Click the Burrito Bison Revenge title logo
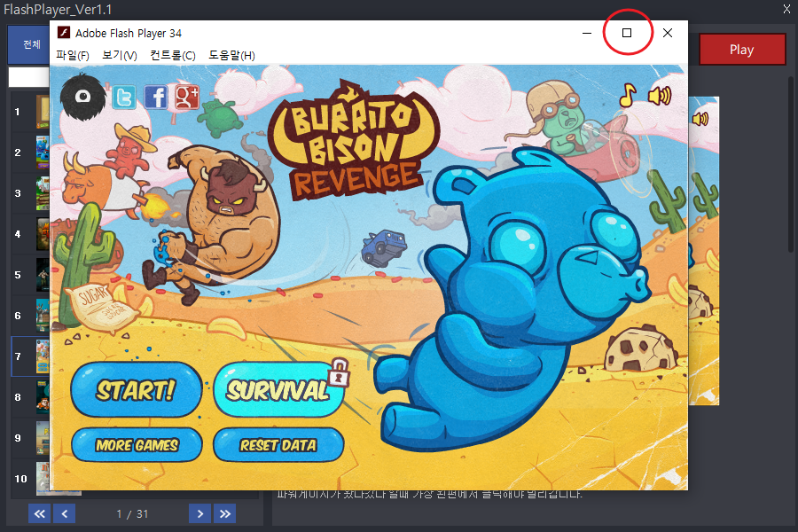This screenshot has height=532, width=798. click(x=352, y=140)
